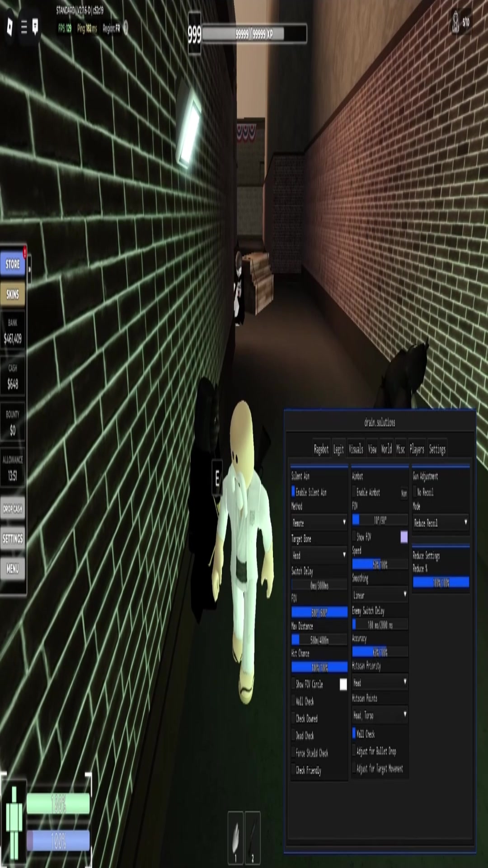Image resolution: width=488 pixels, height=868 pixels.
Task: Switch to the World tab
Action: [x=386, y=449]
